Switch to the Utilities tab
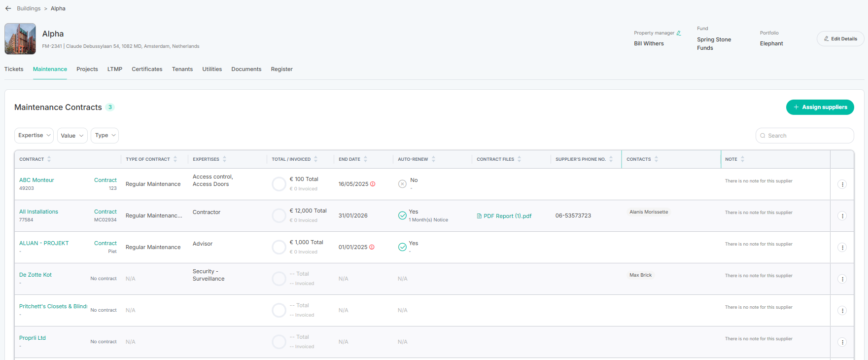Image resolution: width=868 pixels, height=360 pixels. tap(212, 69)
